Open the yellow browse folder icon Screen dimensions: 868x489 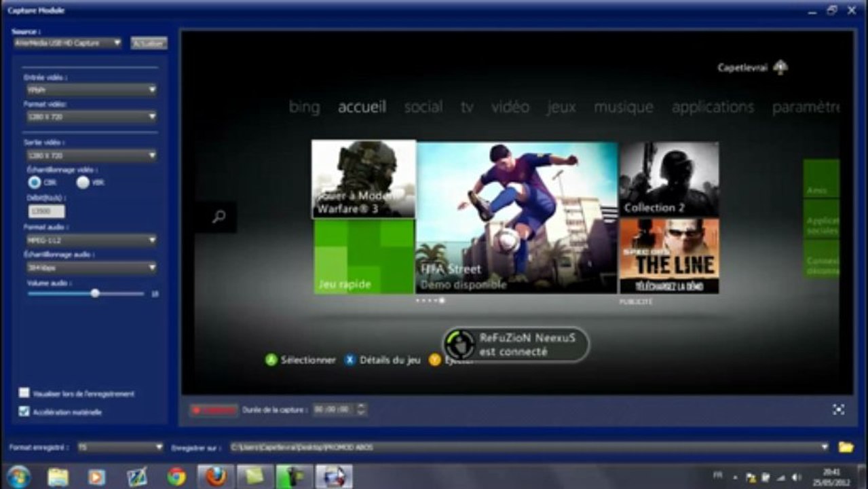click(x=846, y=447)
